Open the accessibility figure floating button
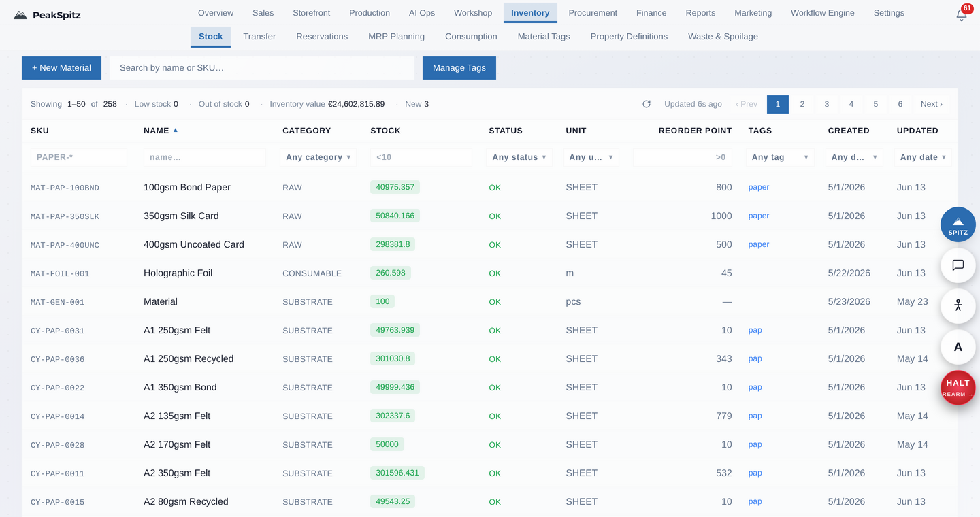This screenshot has height=517, width=980. (x=958, y=306)
